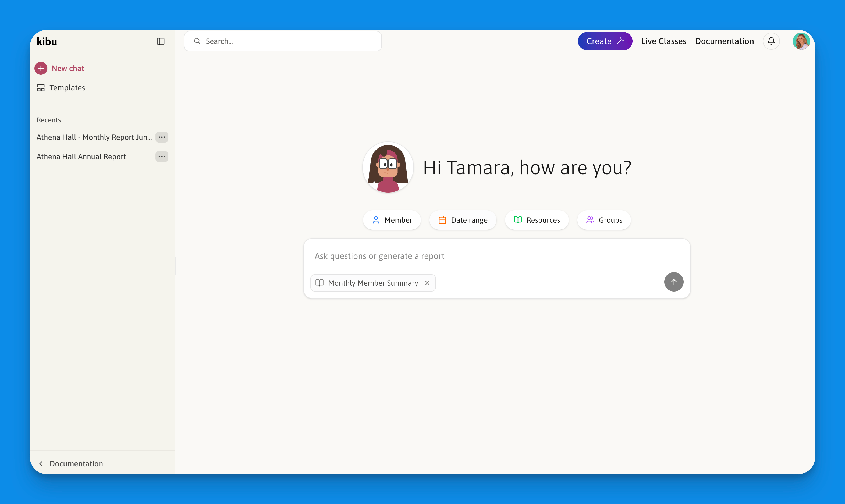Go back via sidebar Documentation chevron
The height and width of the screenshot is (504, 845).
pos(41,464)
